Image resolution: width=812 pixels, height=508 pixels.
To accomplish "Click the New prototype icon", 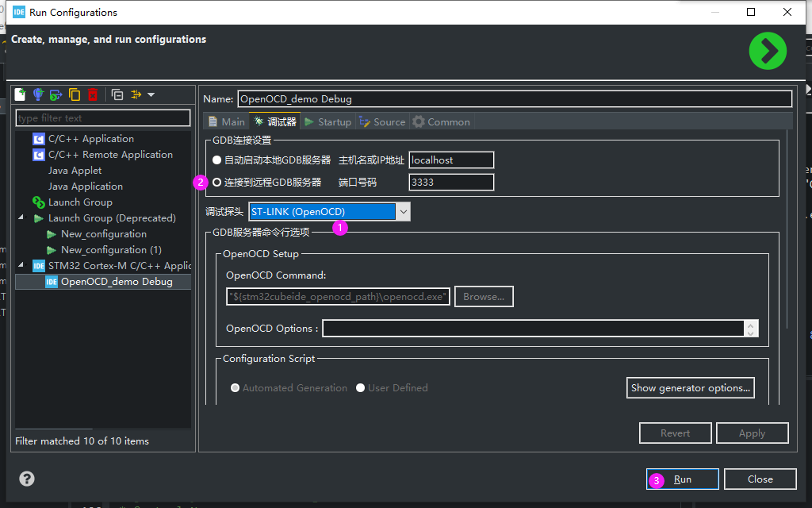I will [x=38, y=94].
